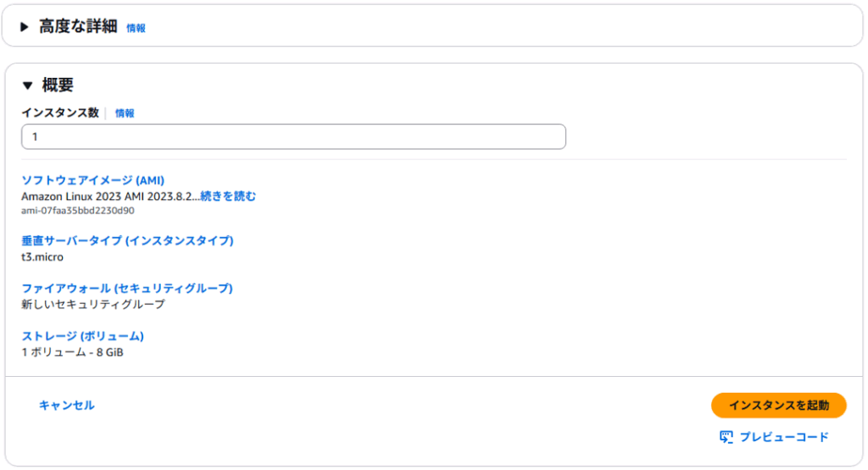Viewport: 868px width, 470px height.
Task: Open 垂直サーバータイプ (インスタンスタイプ) link
Action: pos(127,241)
